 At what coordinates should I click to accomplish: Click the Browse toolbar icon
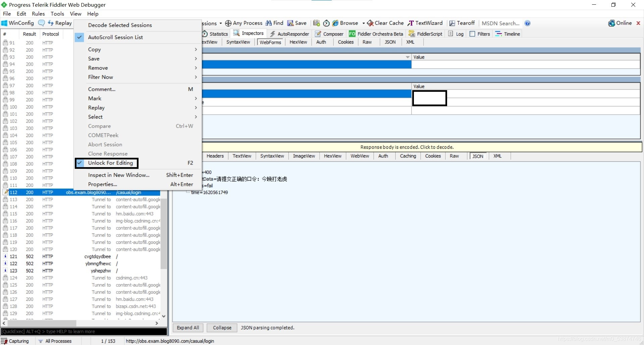tap(335, 23)
